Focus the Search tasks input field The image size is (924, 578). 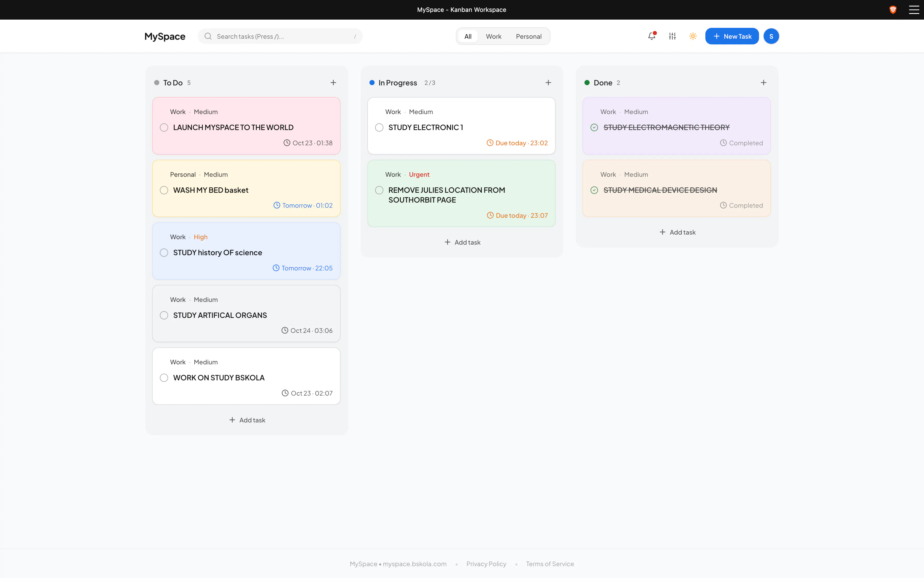click(x=280, y=36)
